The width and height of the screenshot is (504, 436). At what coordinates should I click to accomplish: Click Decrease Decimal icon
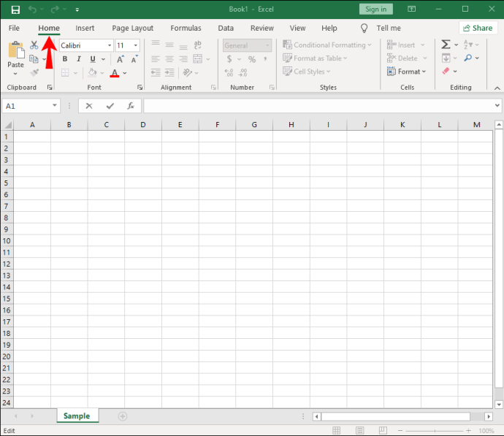243,72
